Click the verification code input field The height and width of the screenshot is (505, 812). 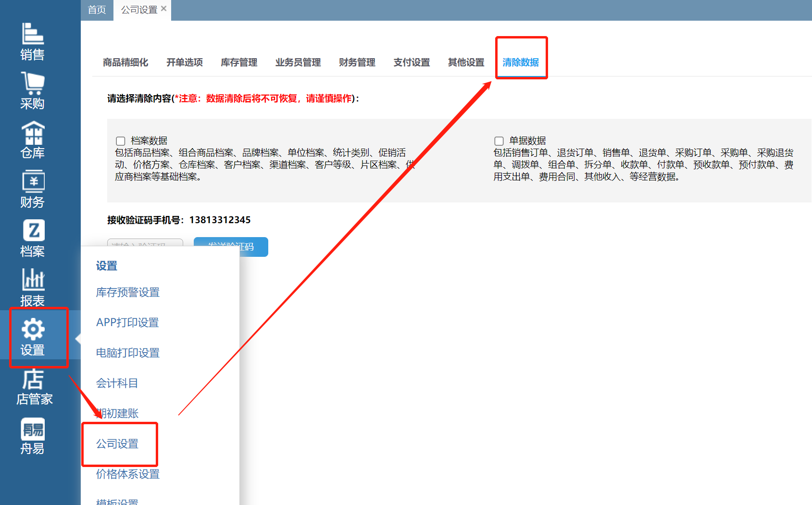pos(145,242)
